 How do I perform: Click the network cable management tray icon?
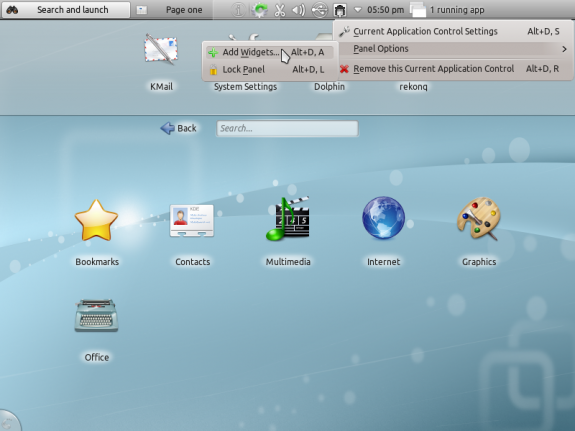click(x=340, y=10)
